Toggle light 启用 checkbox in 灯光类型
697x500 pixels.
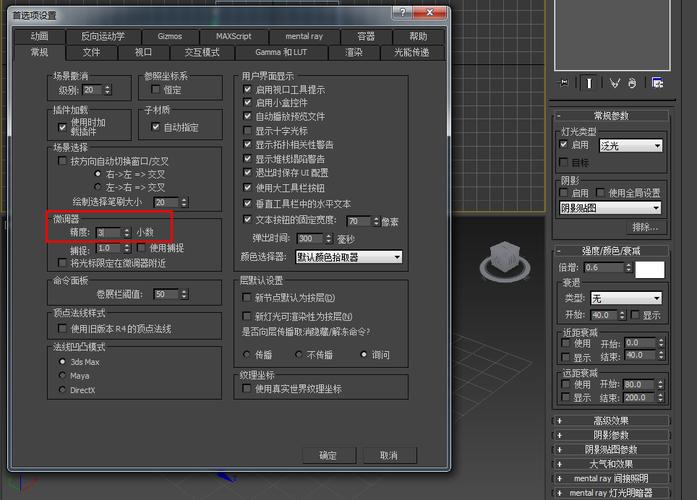coord(564,144)
